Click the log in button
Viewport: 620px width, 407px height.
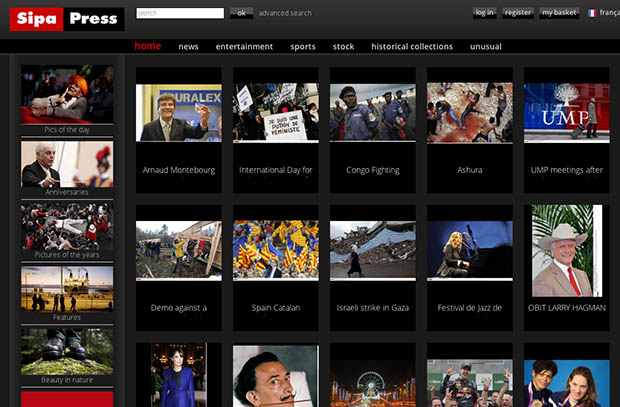pyautogui.click(x=484, y=13)
